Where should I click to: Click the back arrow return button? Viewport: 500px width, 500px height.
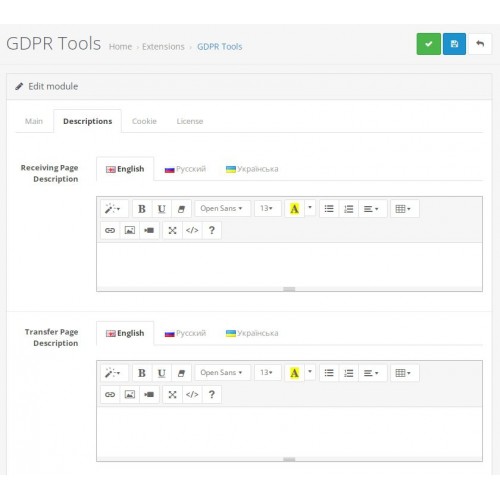click(x=480, y=44)
